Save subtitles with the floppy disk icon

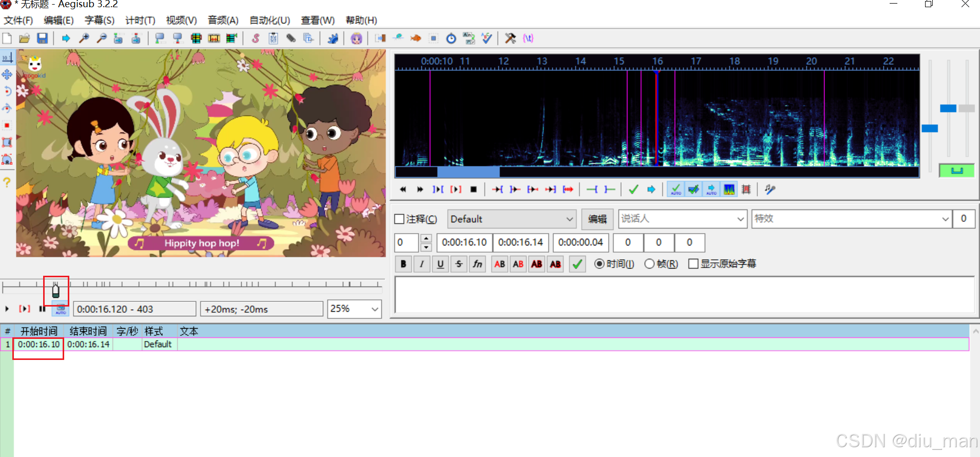tap(42, 38)
